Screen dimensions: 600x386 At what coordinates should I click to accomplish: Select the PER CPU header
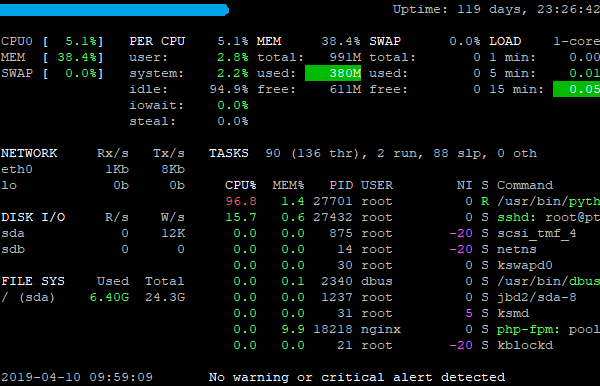[x=157, y=41]
